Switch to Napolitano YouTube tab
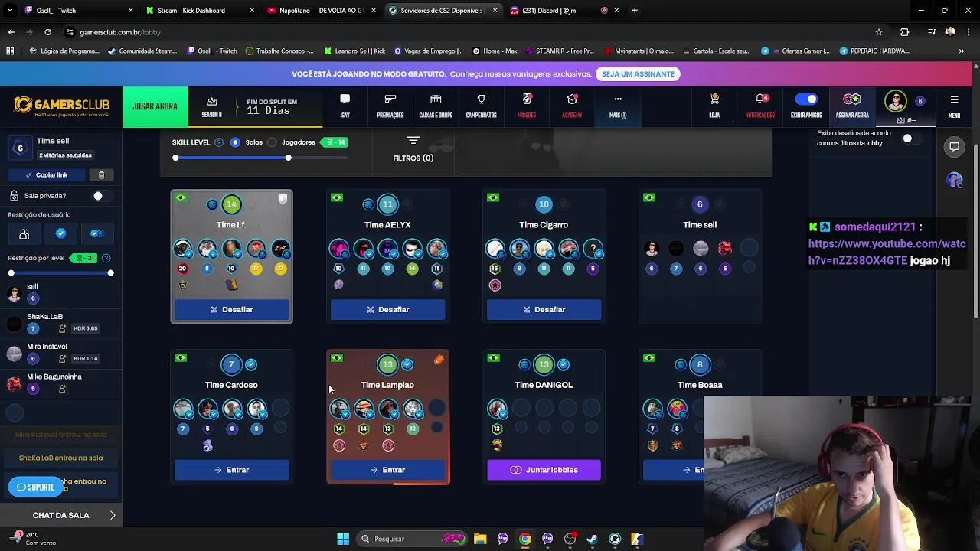The height and width of the screenshot is (551, 980). (x=322, y=11)
